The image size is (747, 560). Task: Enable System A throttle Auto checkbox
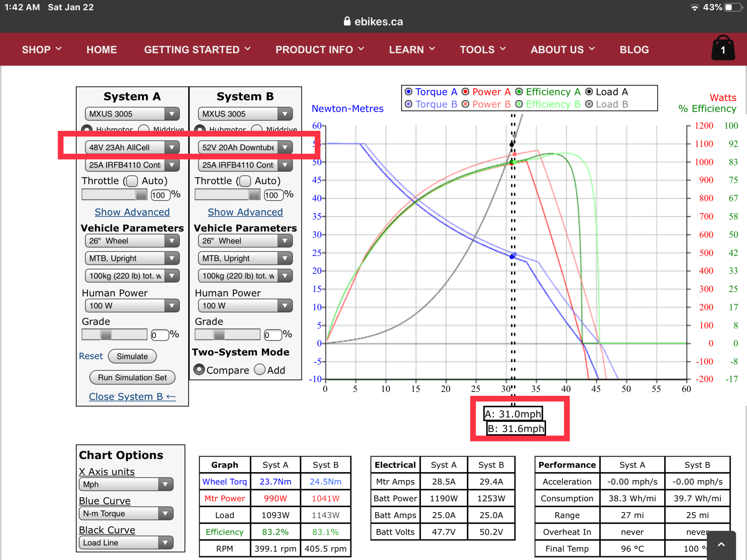click(132, 181)
